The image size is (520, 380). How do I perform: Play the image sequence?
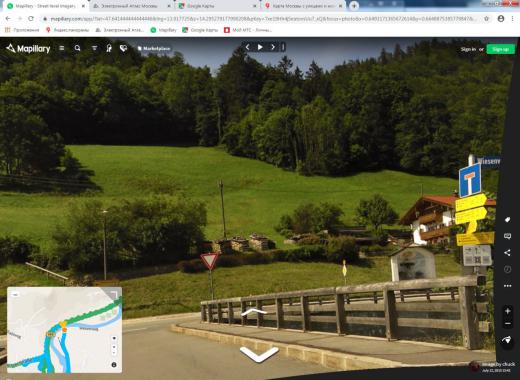260,47
